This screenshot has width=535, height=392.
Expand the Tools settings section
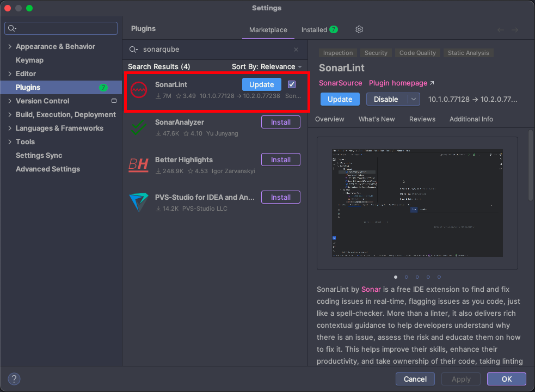10,142
